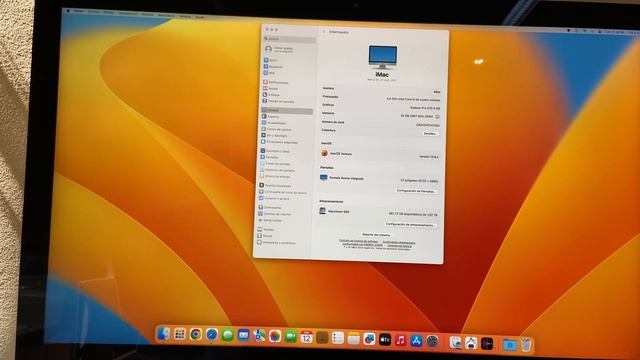Viewport: 640px width, 360px height.
Task: Open Reminders from the Dock
Action: (338, 338)
